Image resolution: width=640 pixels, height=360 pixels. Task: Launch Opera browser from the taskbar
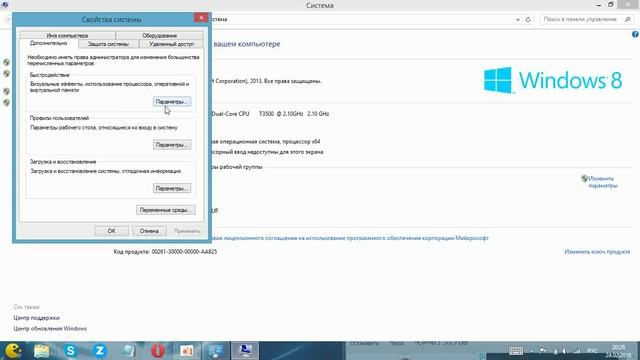tap(158, 351)
